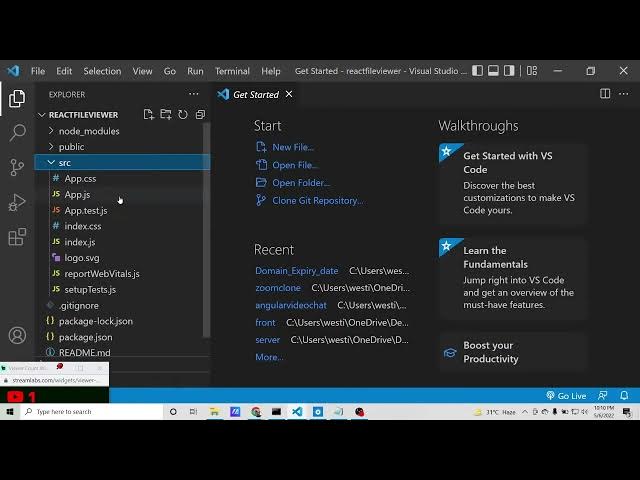The height and width of the screenshot is (480, 640).
Task: Open notifications bell in status bar
Action: coord(624,396)
